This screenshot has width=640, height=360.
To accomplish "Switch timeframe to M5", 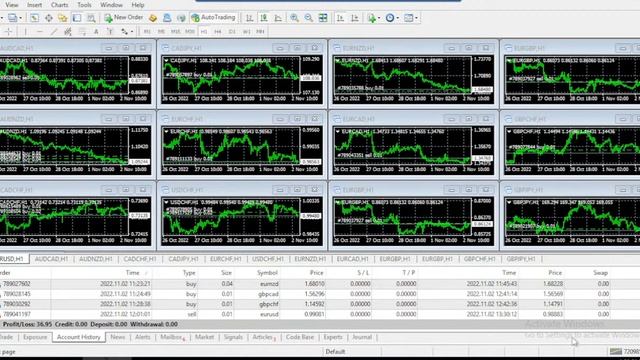I will 161,31.
